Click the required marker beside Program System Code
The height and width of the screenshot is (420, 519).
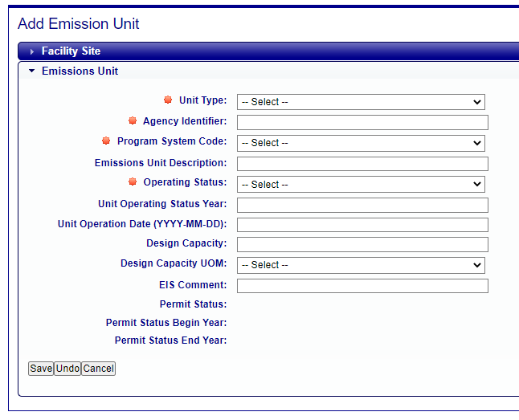[106, 141]
